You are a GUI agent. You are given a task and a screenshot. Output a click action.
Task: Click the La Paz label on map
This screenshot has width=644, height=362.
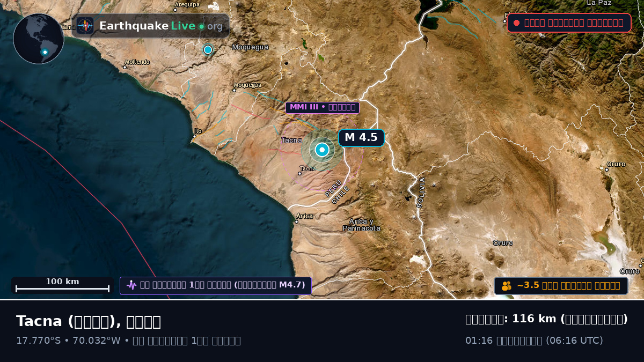[x=599, y=3]
